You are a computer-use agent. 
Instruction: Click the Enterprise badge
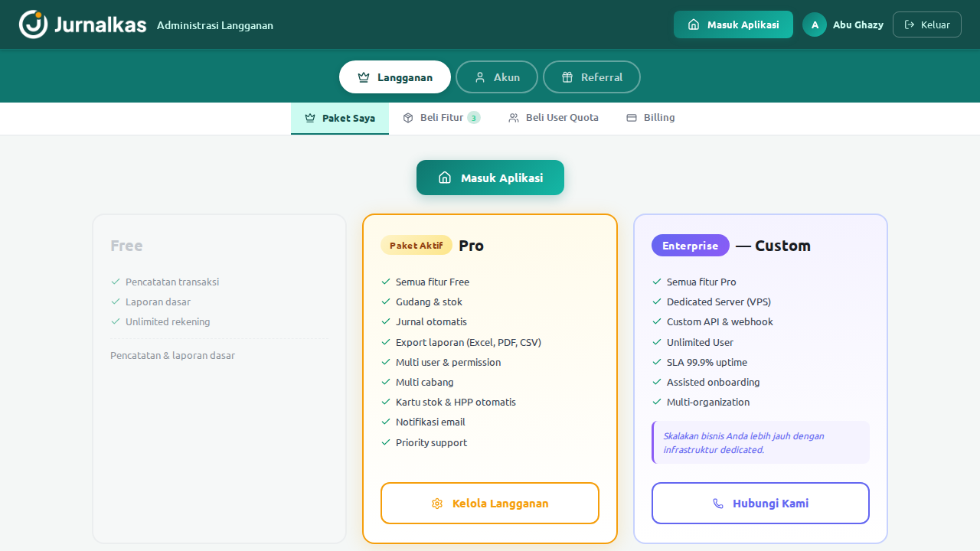click(x=691, y=246)
